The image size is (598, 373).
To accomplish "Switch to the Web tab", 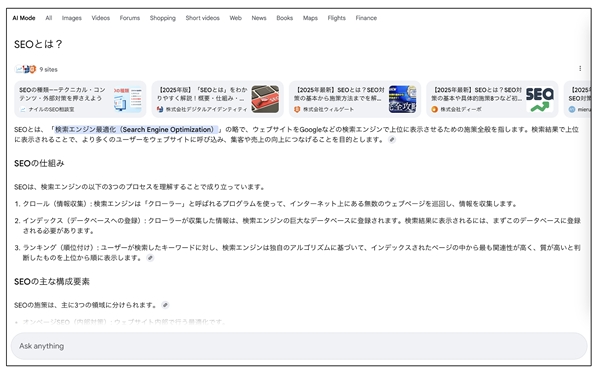I will [x=235, y=18].
